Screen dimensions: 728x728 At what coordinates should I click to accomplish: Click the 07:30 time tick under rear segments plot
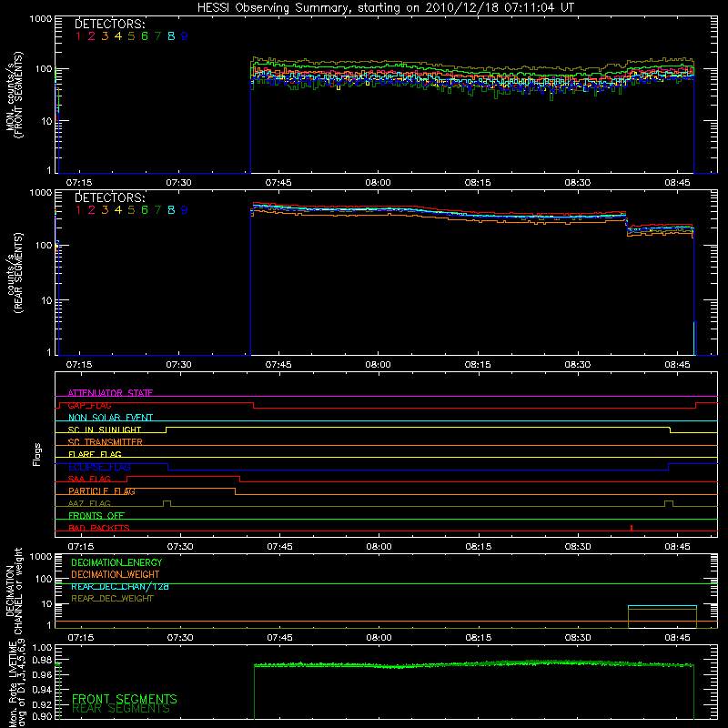coord(178,365)
